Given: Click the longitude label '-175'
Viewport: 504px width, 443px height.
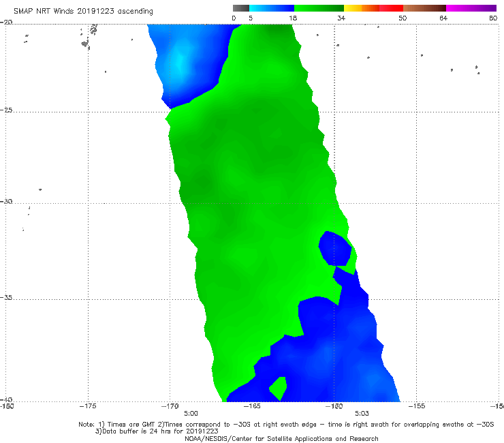Looking at the screenshot, I should click(88, 406).
